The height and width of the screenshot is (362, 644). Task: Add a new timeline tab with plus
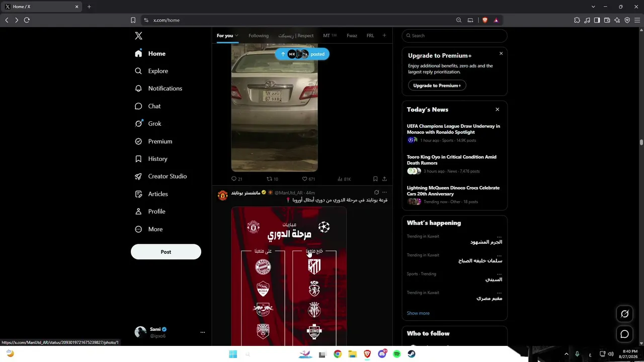click(384, 36)
